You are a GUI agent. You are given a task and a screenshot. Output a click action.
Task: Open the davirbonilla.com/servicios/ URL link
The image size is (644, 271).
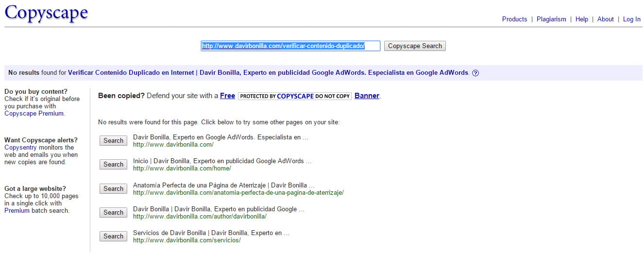[186, 240]
